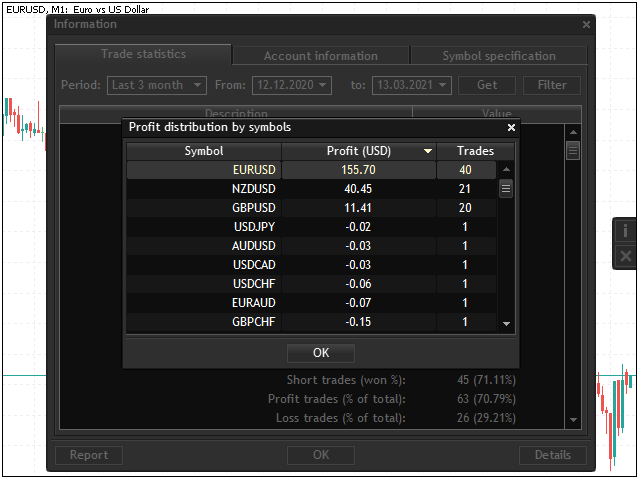The width and height of the screenshot is (640, 480).
Task: Click the profit table scrollbar thumb
Action: 506,189
